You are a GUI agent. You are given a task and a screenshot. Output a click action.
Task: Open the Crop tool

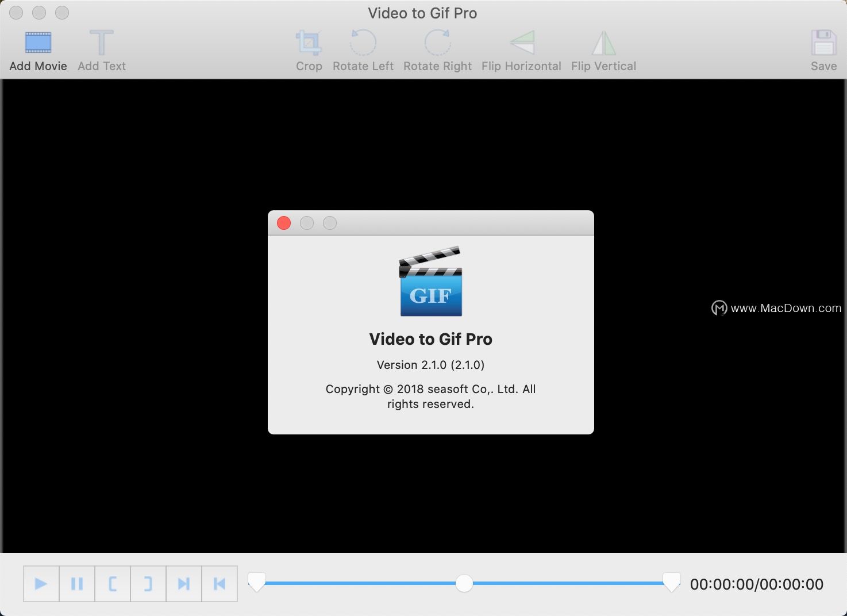(309, 43)
